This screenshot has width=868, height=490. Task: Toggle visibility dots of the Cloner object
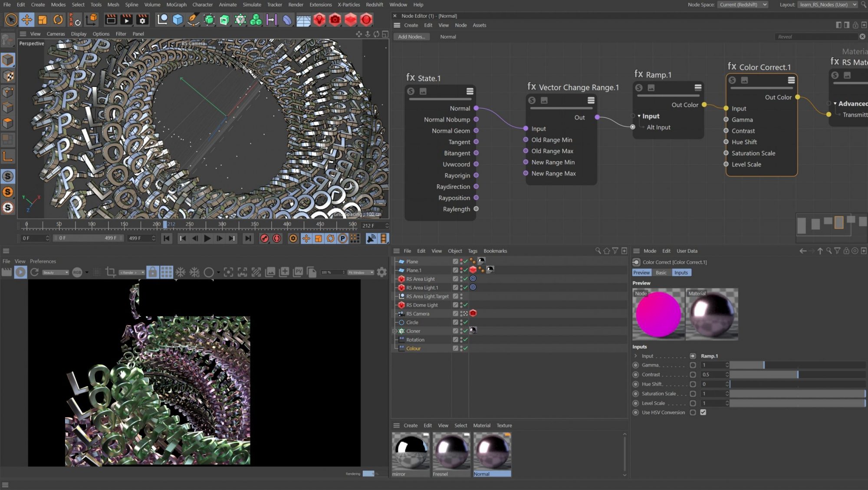click(x=461, y=331)
